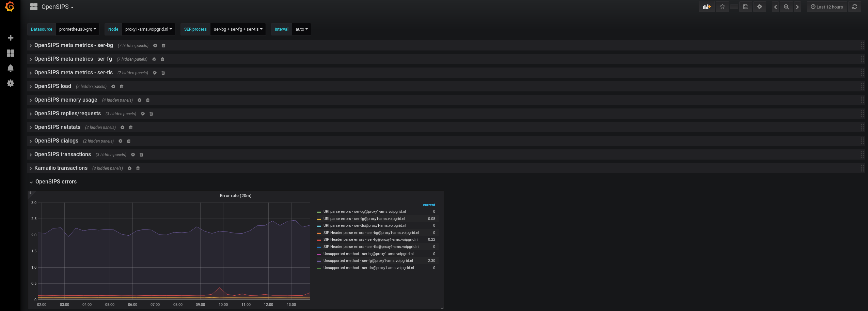
Task: Open row options gear for OpenSIPS dialogs
Action: pyautogui.click(x=120, y=141)
